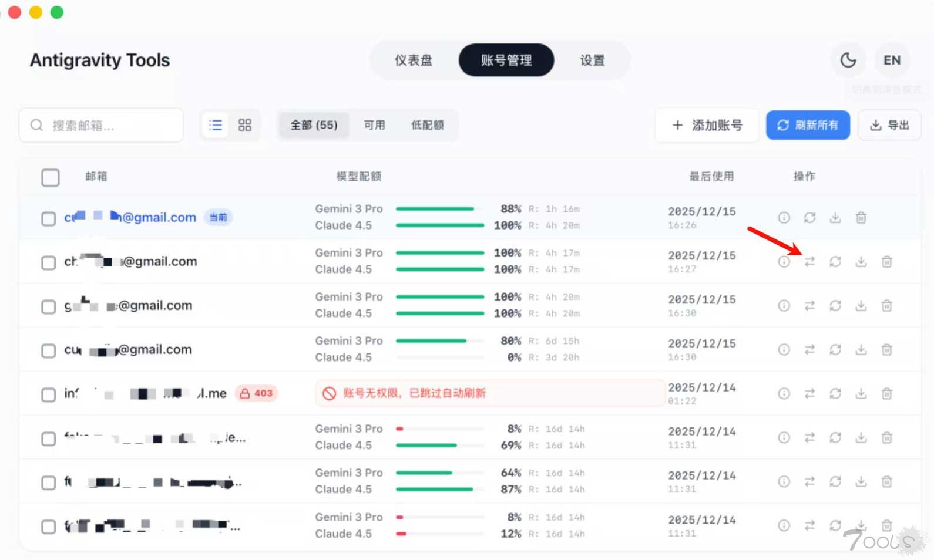Delete the 403 locked account
The image size is (934, 560).
click(887, 394)
